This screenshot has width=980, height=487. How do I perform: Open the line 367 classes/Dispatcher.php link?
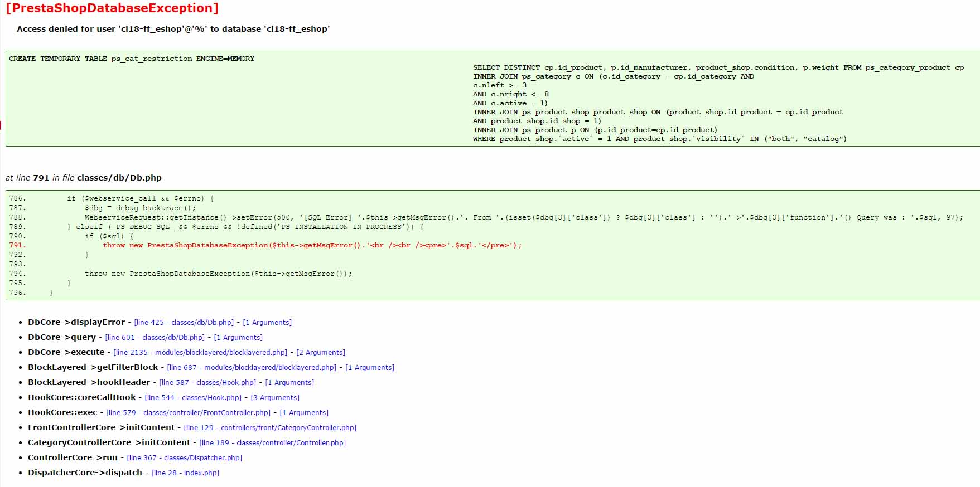[185, 458]
